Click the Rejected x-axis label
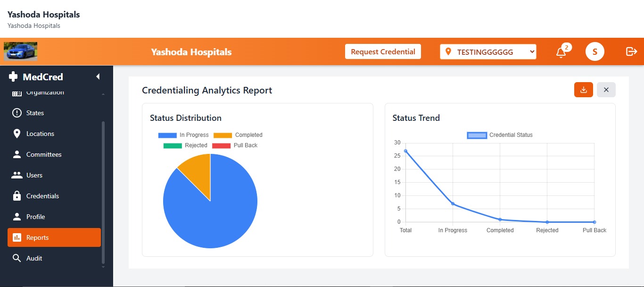 click(547, 230)
